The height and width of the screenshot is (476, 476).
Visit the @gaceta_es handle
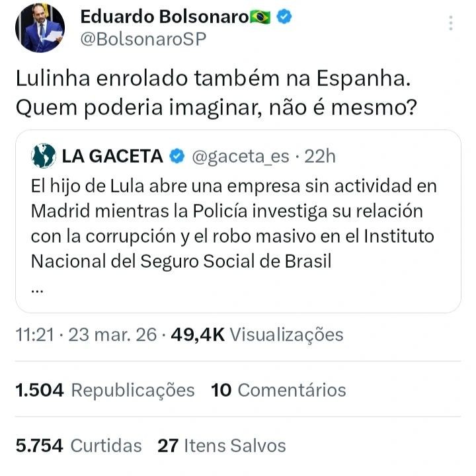(x=239, y=156)
